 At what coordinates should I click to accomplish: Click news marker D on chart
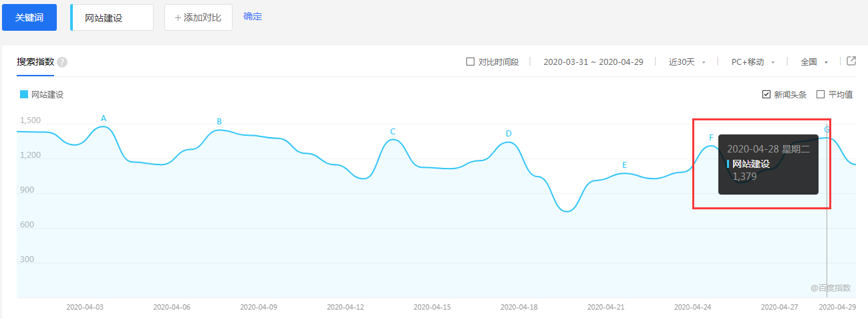(509, 134)
